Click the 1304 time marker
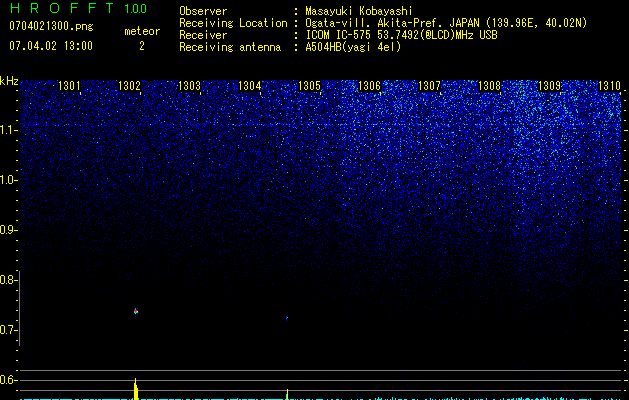This screenshot has width=629, height=400. coord(250,86)
